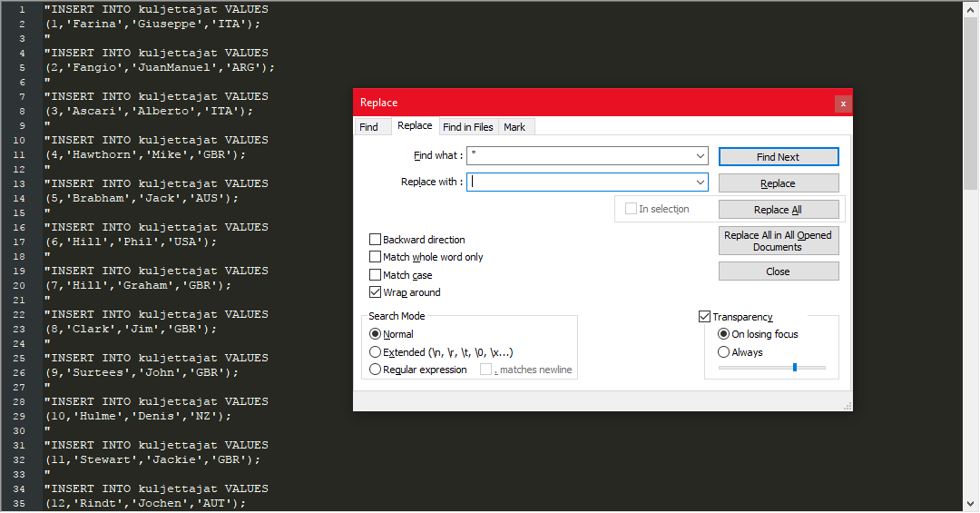Disable the Transparency checkbox
This screenshot has width=980, height=513.
coord(705,317)
